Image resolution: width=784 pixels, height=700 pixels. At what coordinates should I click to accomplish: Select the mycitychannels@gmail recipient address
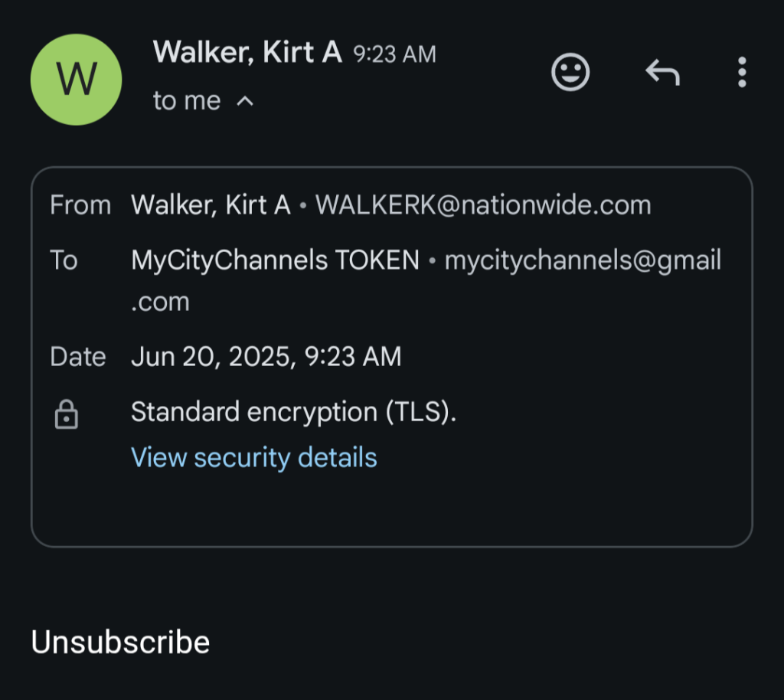tap(583, 260)
